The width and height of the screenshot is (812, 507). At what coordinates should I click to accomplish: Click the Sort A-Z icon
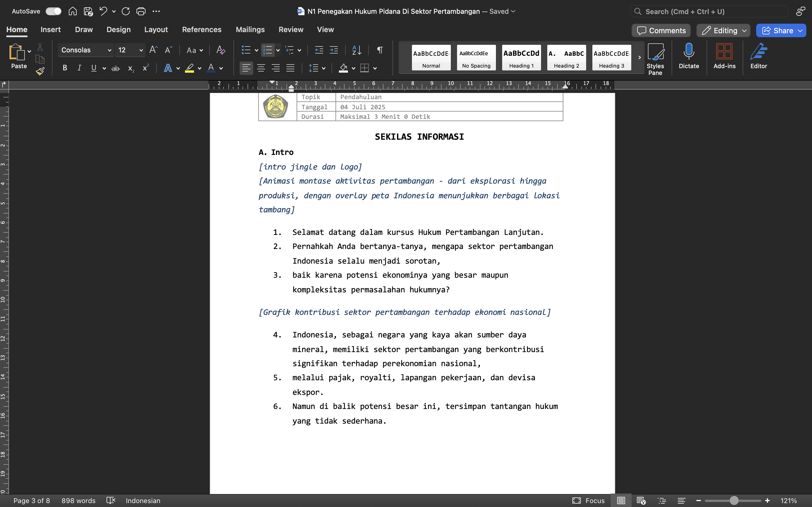pyautogui.click(x=357, y=50)
